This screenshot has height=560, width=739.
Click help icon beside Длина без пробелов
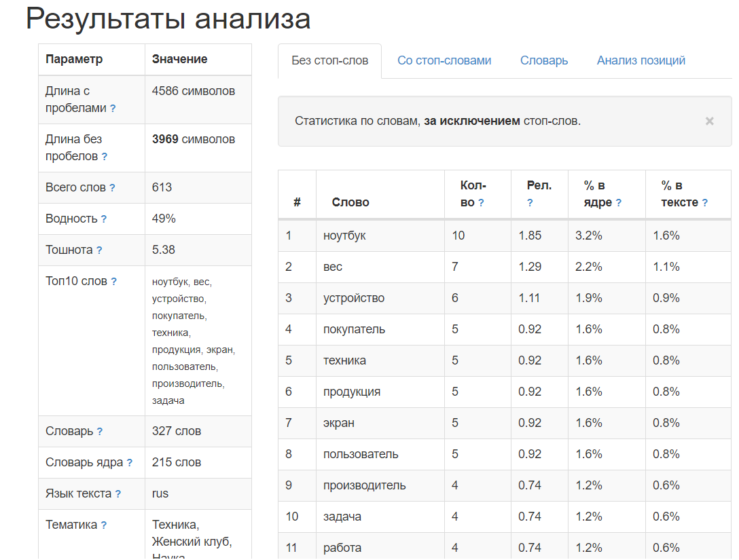[x=105, y=157]
